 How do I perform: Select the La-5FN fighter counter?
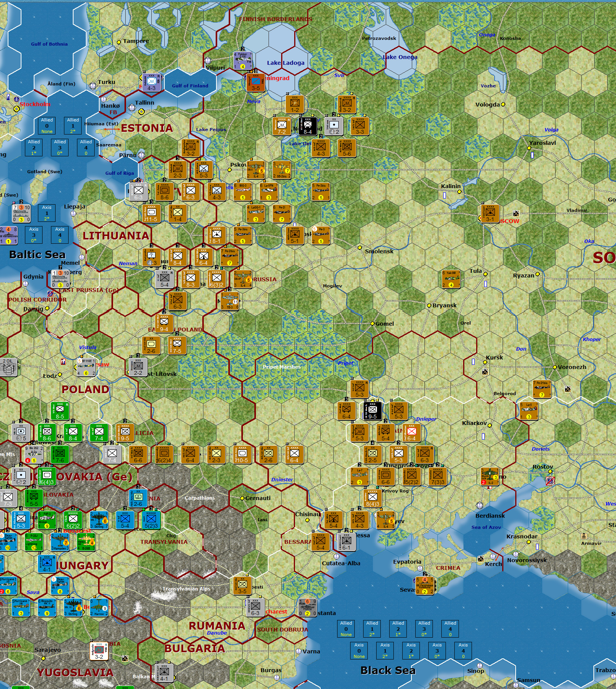269,192
